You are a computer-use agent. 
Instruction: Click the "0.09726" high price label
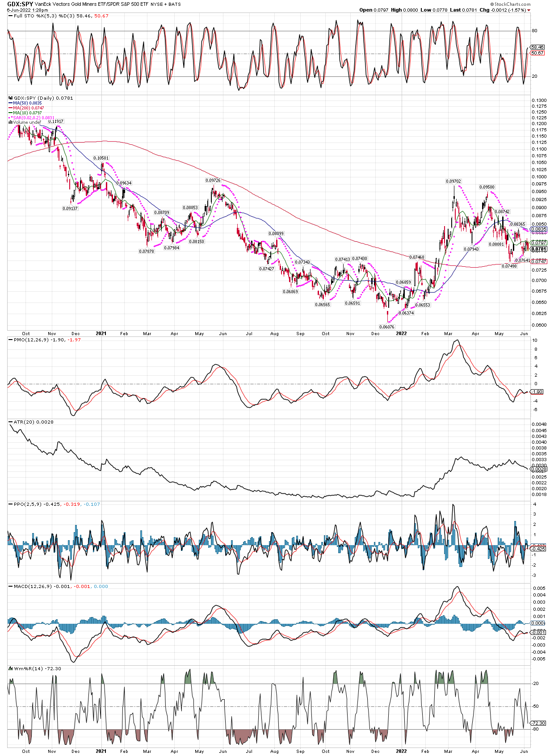tap(213, 181)
